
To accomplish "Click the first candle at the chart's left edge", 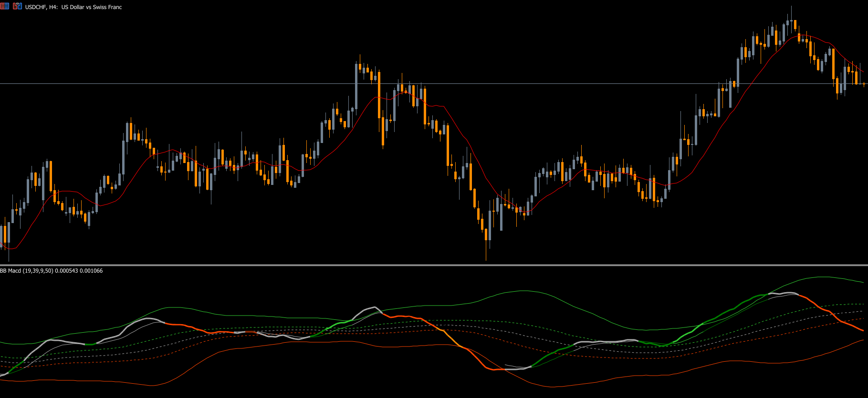I will tap(5, 235).
